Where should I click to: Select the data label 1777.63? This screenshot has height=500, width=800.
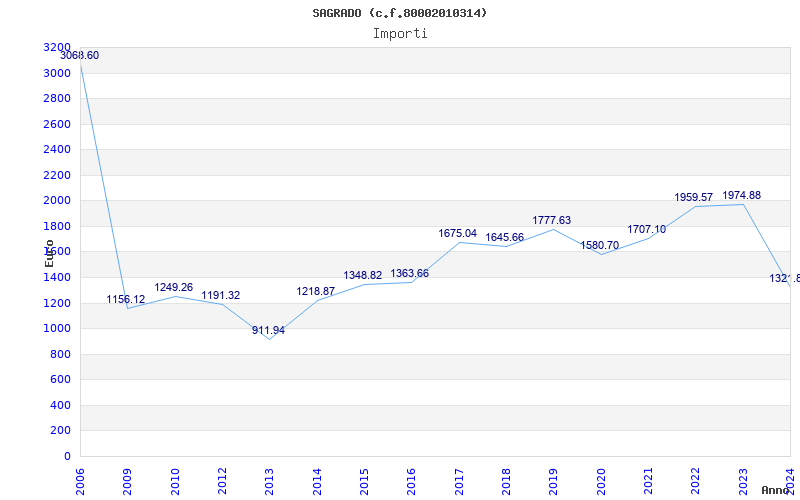(x=552, y=220)
